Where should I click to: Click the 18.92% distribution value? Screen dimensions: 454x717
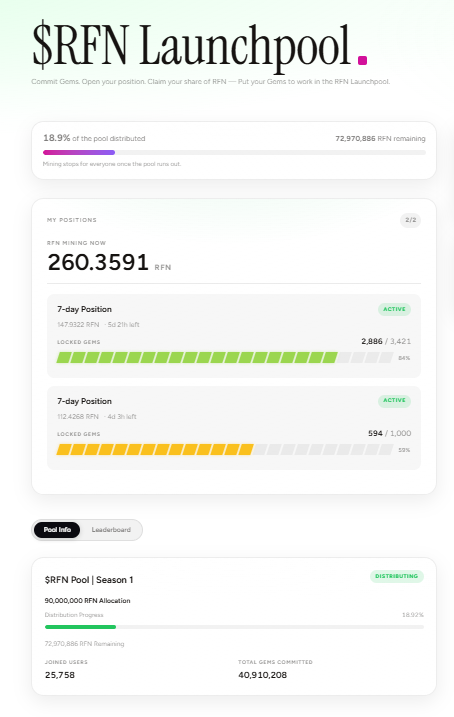413,615
